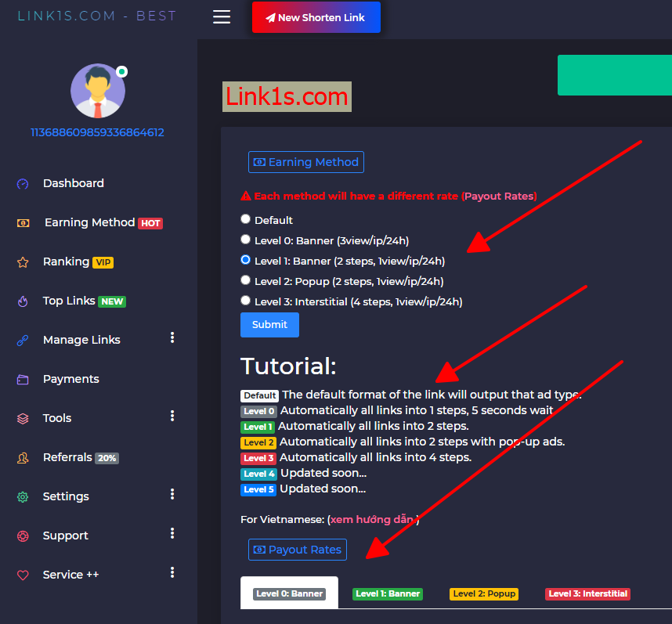The width and height of the screenshot is (672, 624).
Task: Click the New Shorten Link button
Action: tap(316, 17)
